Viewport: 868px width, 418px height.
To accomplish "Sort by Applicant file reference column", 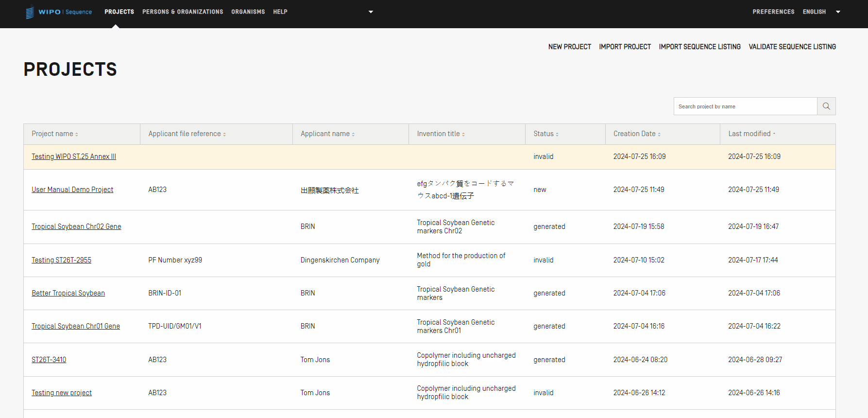I will click(x=187, y=134).
